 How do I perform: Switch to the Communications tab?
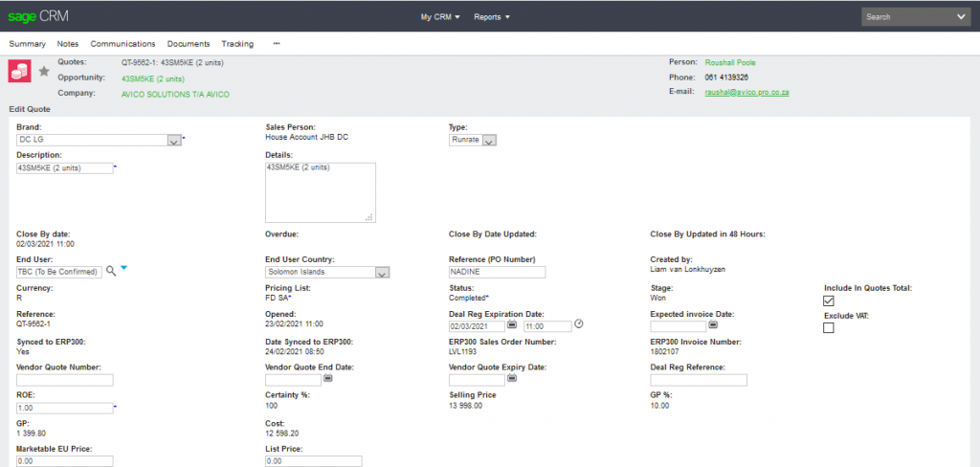coord(122,44)
